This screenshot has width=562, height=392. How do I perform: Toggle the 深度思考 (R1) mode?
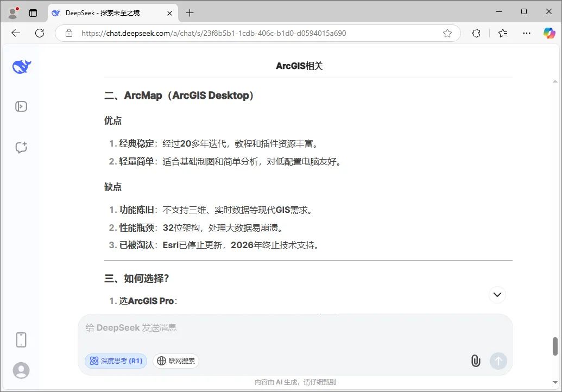[x=116, y=361]
